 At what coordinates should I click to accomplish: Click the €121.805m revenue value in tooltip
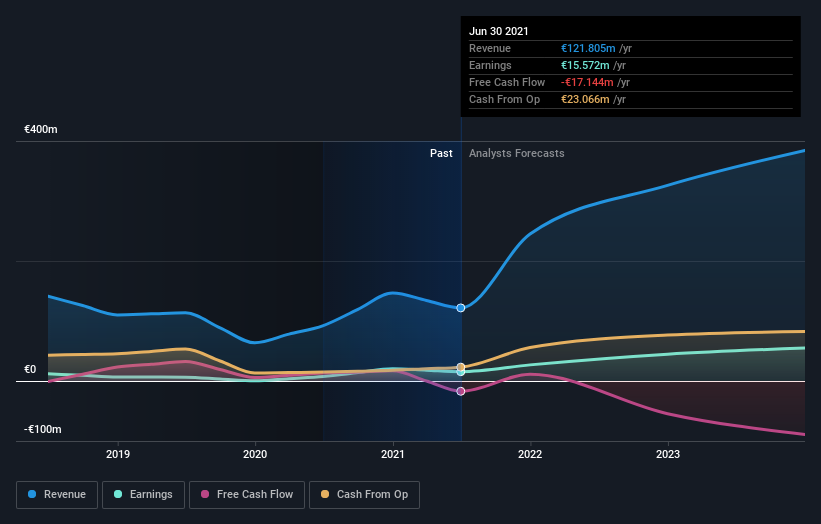pyautogui.click(x=588, y=48)
